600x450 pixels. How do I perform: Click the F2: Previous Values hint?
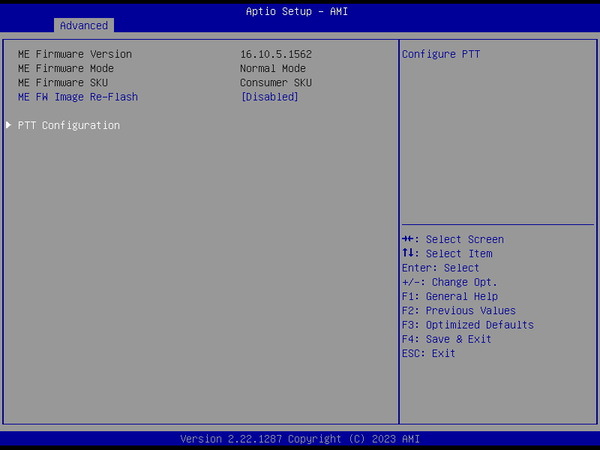[x=459, y=310]
